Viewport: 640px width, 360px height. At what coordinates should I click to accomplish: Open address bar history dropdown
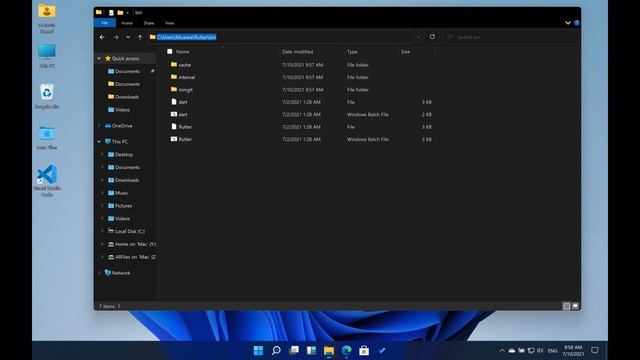click(418, 37)
